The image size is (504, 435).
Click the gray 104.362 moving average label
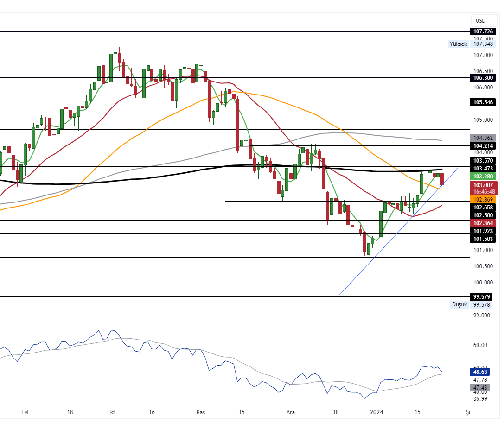[482, 138]
